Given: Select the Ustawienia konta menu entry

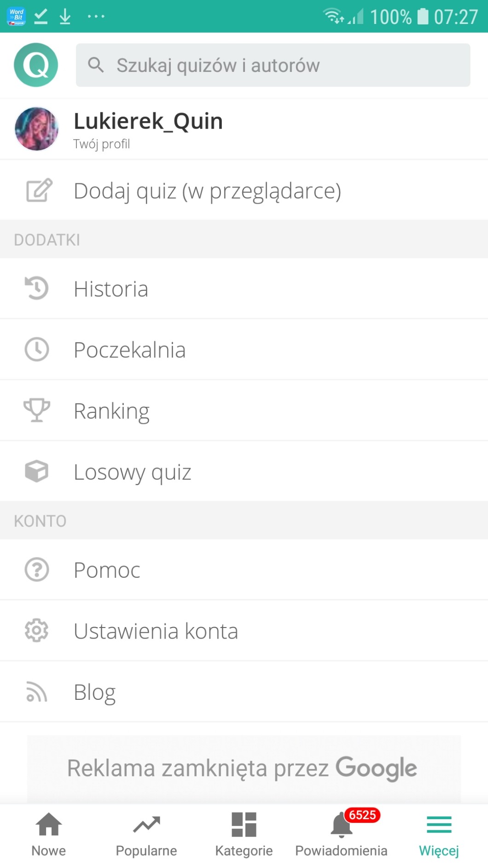Looking at the screenshot, I should coord(156,631).
